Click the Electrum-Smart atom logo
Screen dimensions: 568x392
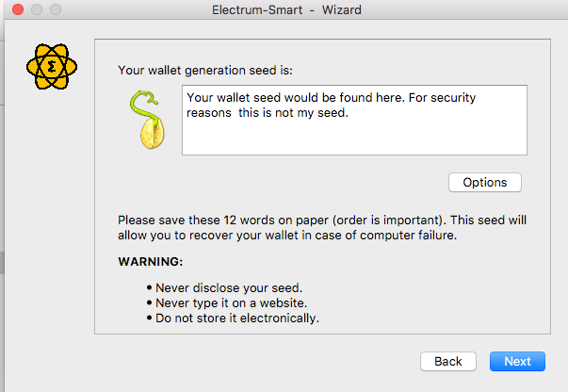[x=52, y=67]
